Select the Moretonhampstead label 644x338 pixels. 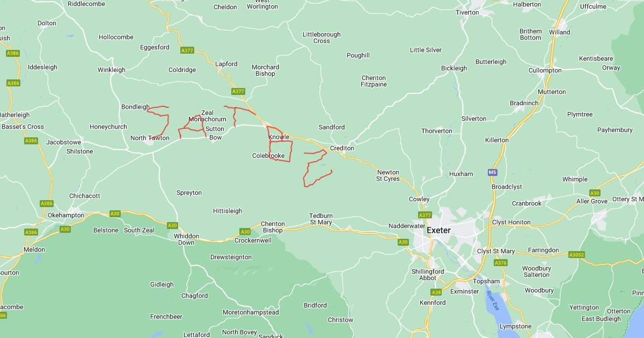251,312
